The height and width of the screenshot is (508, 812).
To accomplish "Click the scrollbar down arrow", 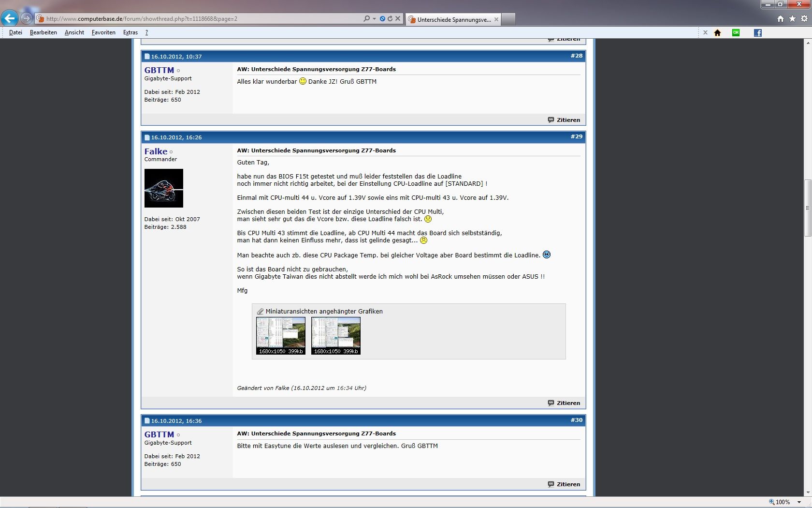I will coord(808,492).
